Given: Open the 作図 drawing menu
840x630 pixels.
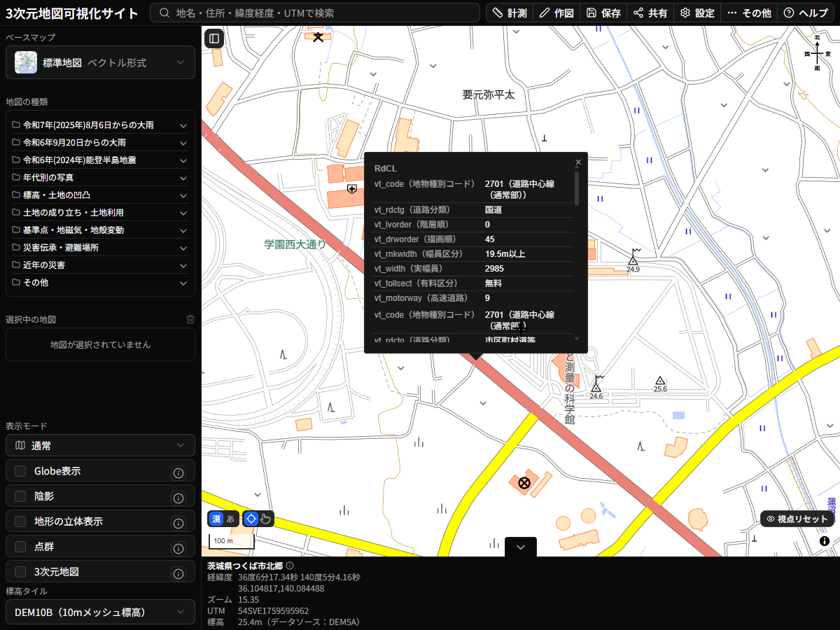Looking at the screenshot, I should point(556,13).
